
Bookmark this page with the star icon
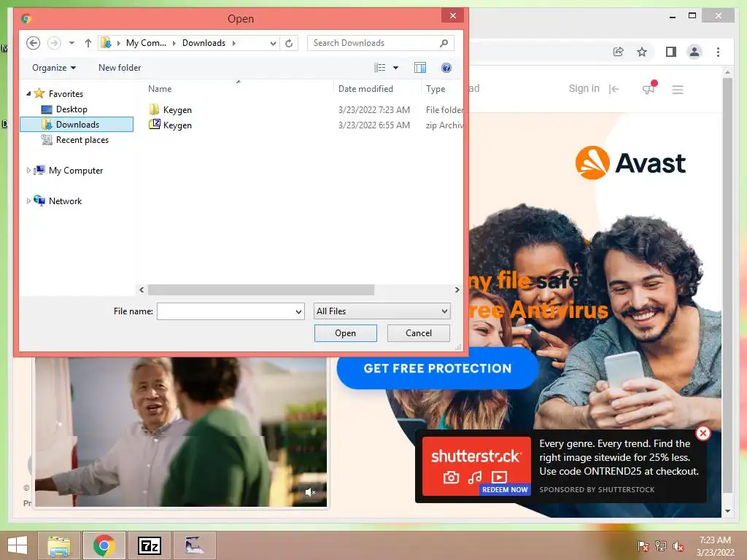[x=642, y=52]
